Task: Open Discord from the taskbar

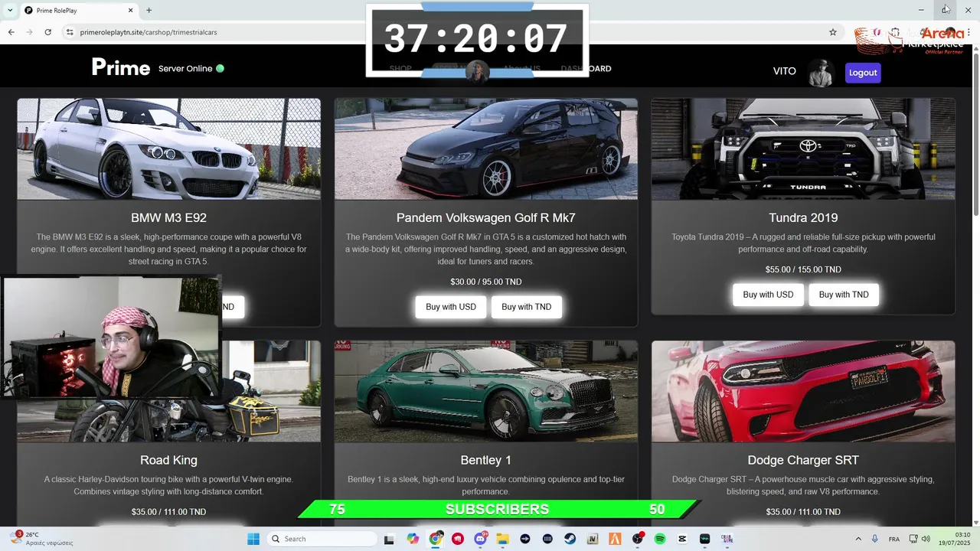Action: coord(481,539)
